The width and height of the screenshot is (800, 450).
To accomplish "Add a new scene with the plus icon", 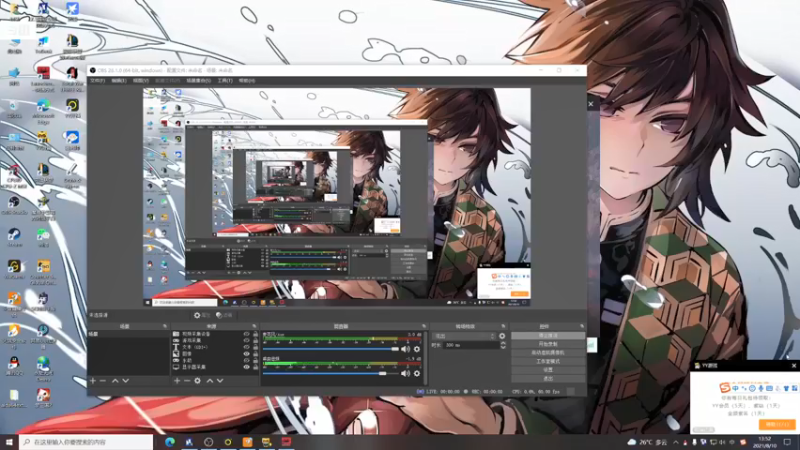I will tap(93, 381).
